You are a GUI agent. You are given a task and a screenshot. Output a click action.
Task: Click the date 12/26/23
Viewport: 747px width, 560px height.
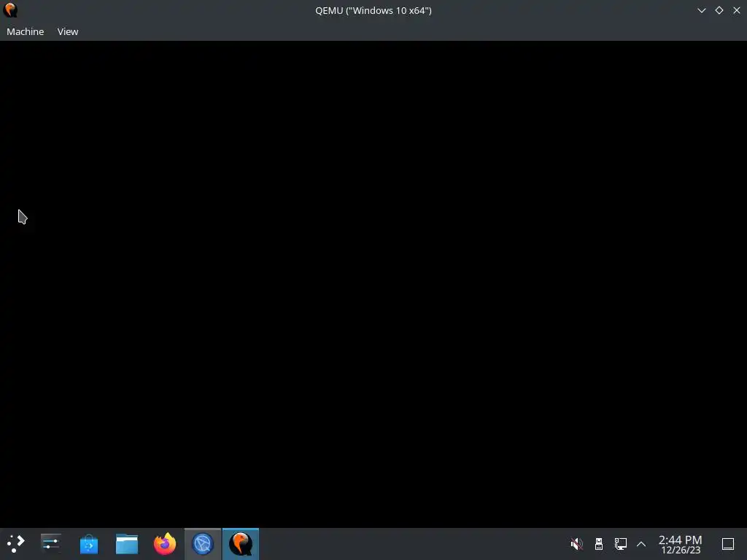pos(681,550)
